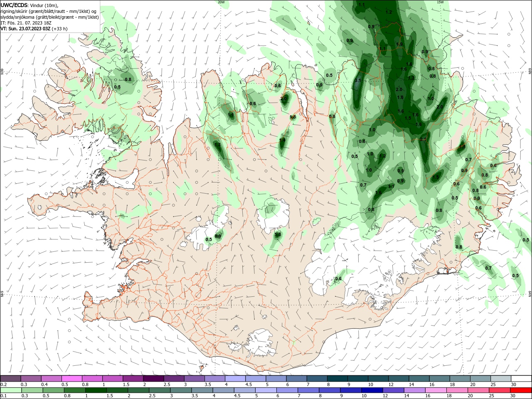
Task: Click the 0.5 green swatch in lower rain legend
Action: click(53, 390)
